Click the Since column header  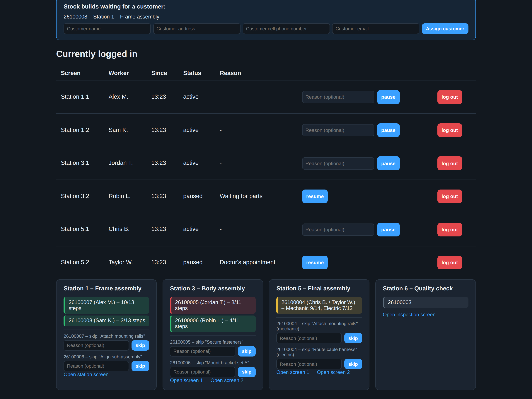coord(159,73)
